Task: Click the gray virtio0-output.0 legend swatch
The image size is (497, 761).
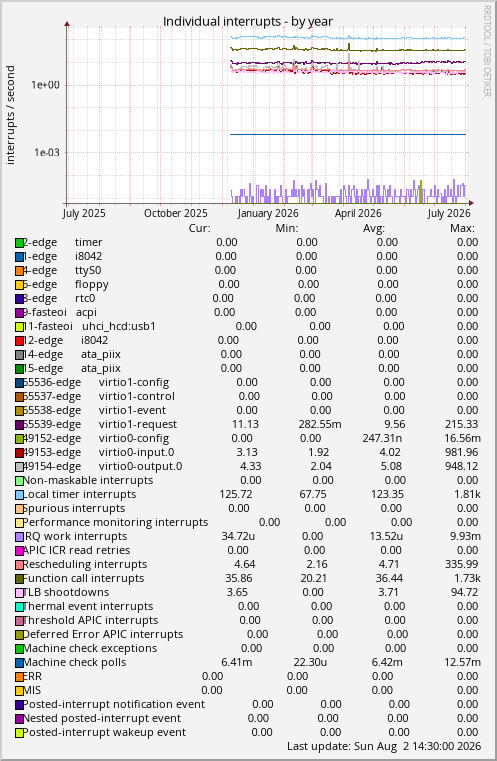Action: (x=19, y=467)
